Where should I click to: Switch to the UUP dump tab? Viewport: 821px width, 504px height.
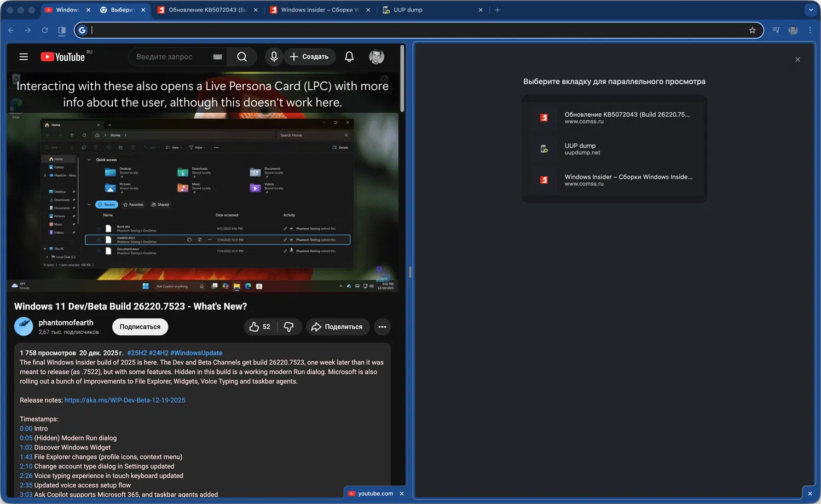pyautogui.click(x=432, y=10)
